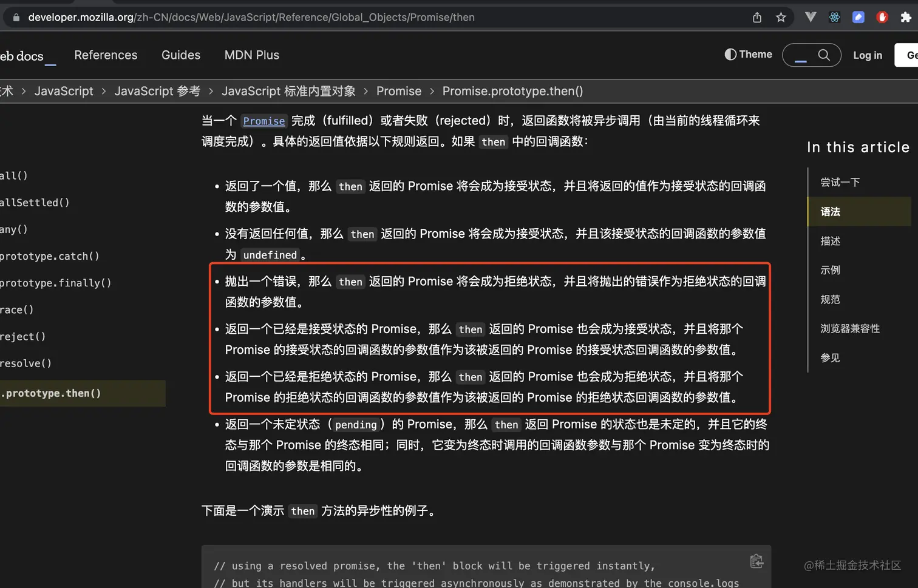918x588 pixels.
Task: Open the MDN Plus tab
Action: (251, 55)
